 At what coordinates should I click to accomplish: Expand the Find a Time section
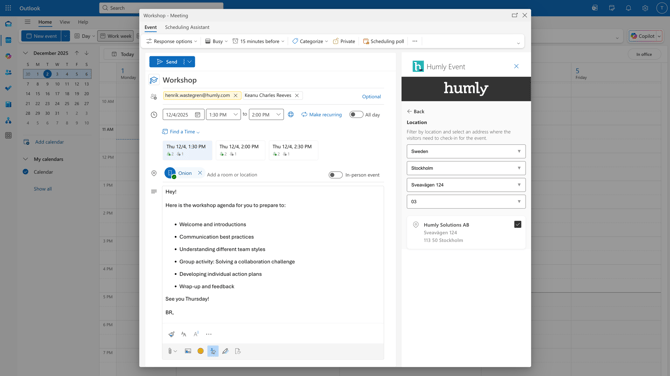pyautogui.click(x=181, y=132)
